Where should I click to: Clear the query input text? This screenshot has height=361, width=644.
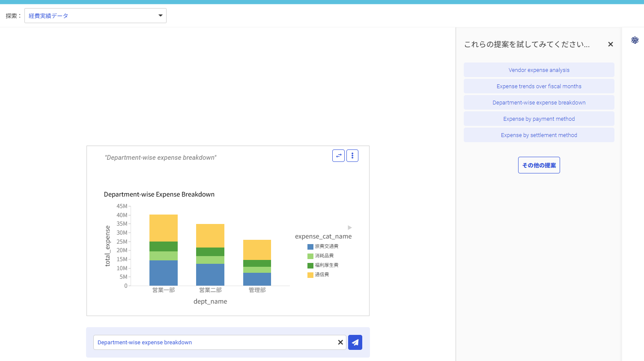pos(340,342)
